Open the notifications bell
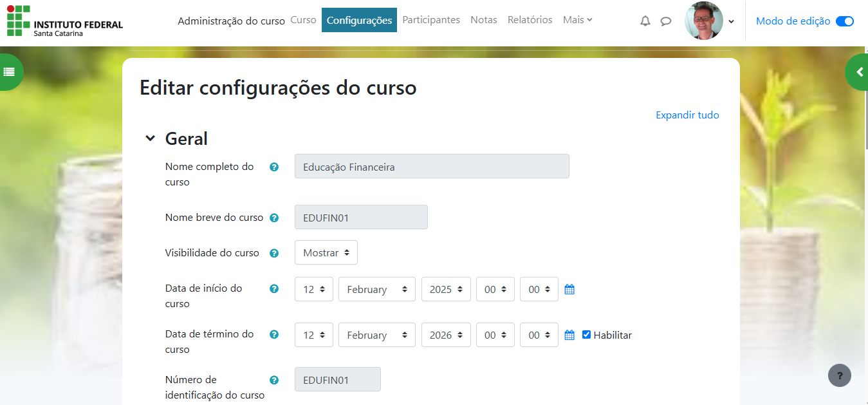 (645, 21)
